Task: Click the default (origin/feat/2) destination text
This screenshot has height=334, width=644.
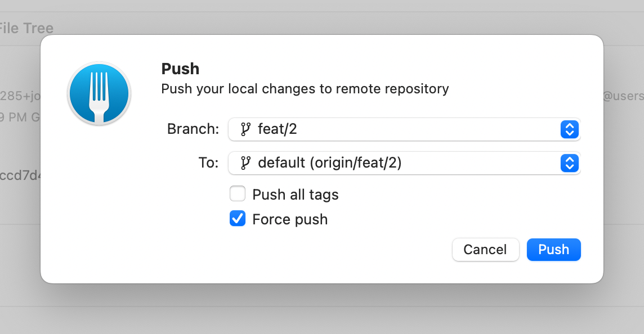Action: click(329, 163)
